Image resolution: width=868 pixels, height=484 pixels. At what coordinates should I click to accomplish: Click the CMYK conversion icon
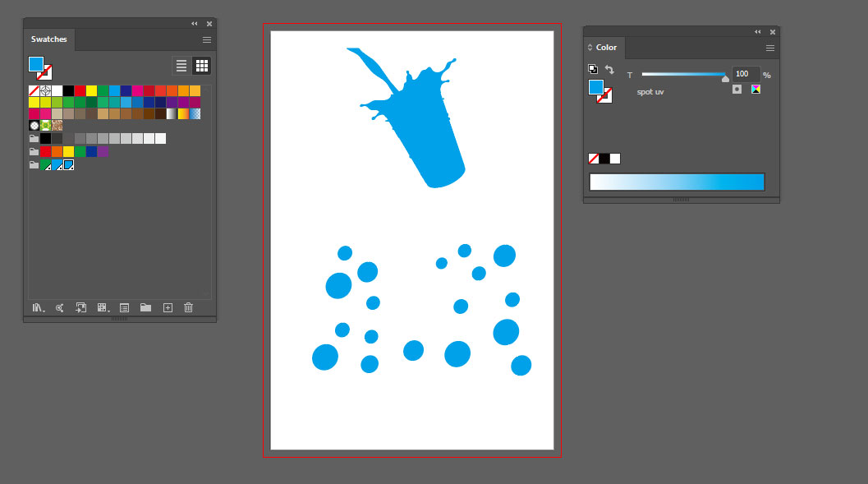click(755, 89)
